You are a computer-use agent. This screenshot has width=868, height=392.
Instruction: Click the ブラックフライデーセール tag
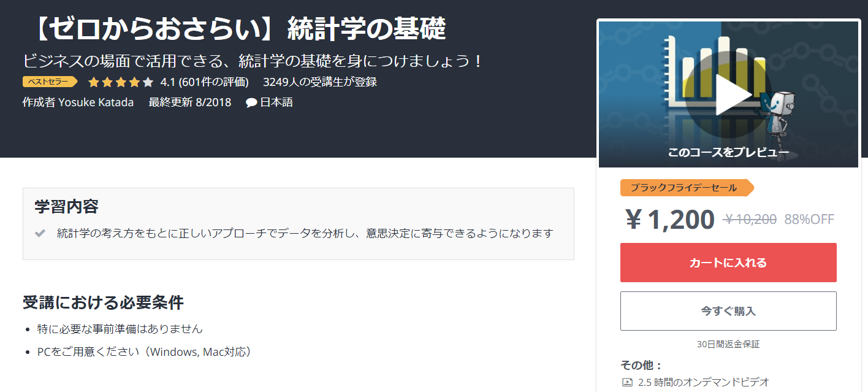(687, 188)
